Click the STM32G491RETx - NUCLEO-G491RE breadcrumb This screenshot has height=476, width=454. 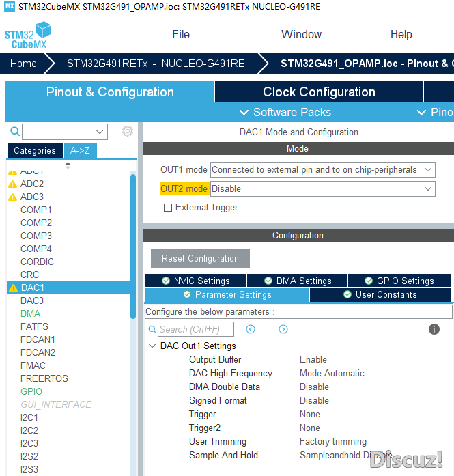tap(156, 64)
